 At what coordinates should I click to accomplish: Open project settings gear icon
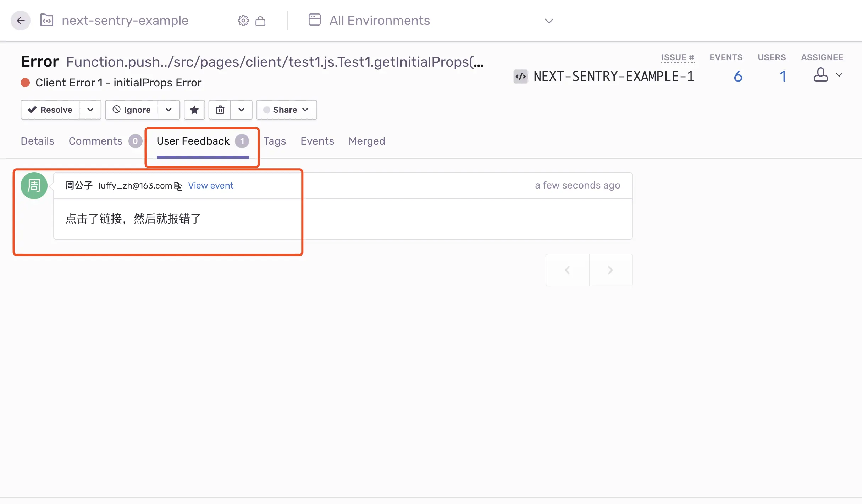pos(243,21)
